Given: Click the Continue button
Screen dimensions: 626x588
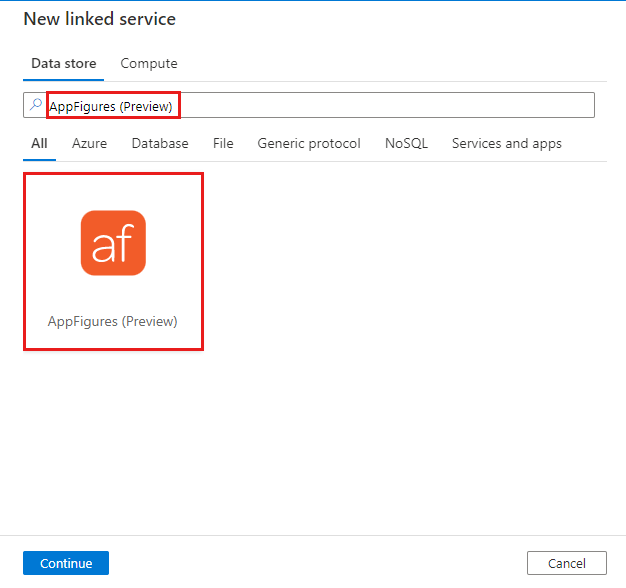Looking at the screenshot, I should coord(66,563).
